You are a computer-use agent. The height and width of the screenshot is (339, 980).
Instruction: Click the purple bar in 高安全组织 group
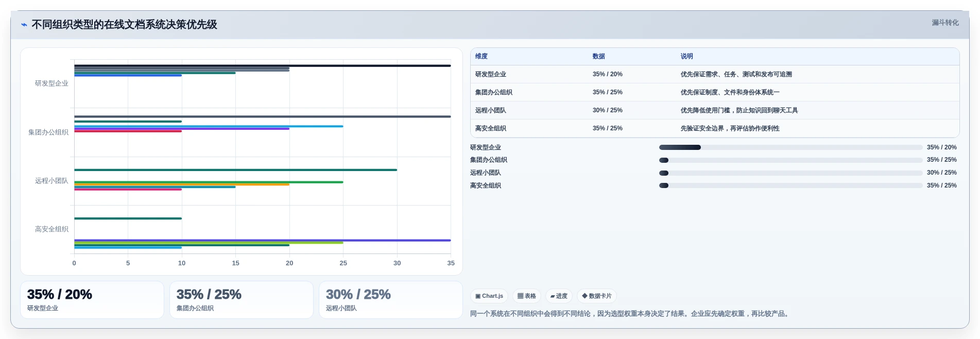point(263,240)
